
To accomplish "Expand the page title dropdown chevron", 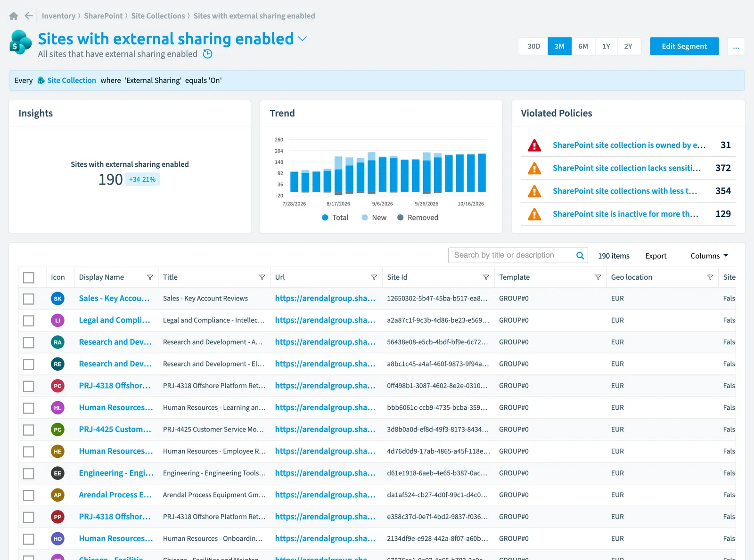I will pyautogui.click(x=303, y=39).
